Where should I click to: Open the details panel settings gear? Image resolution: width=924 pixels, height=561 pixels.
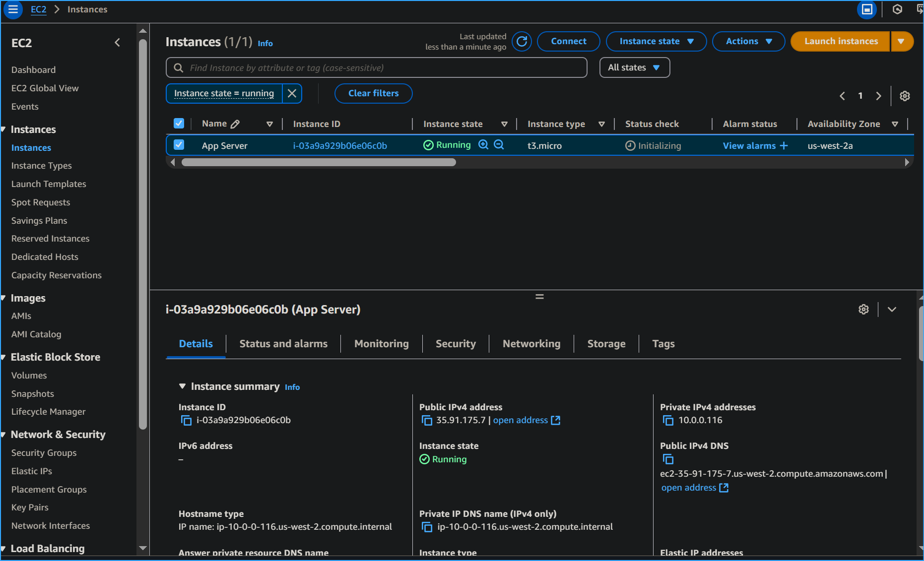(863, 309)
